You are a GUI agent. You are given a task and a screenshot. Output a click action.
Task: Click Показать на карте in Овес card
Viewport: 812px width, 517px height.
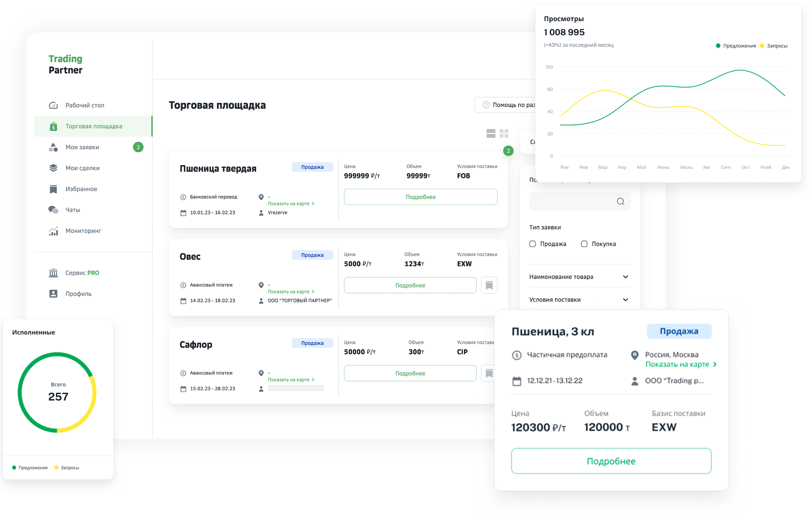point(291,292)
